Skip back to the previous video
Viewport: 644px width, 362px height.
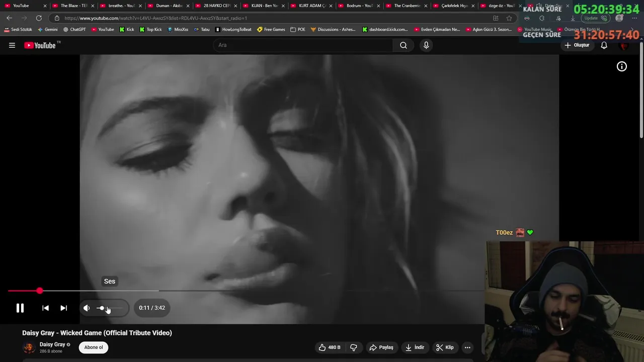45,308
